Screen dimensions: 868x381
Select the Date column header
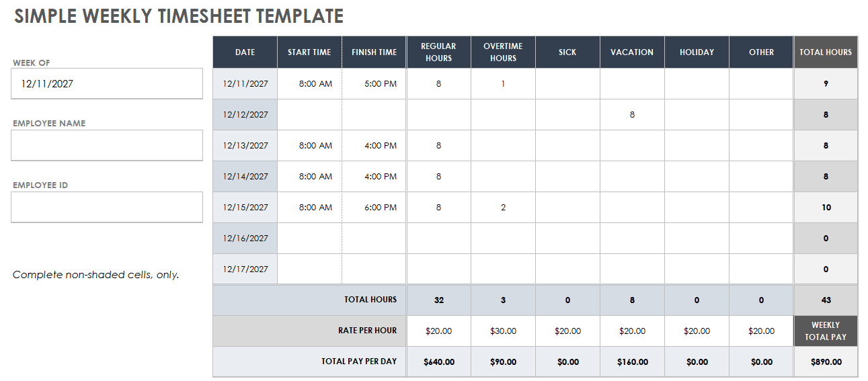pyautogui.click(x=245, y=52)
